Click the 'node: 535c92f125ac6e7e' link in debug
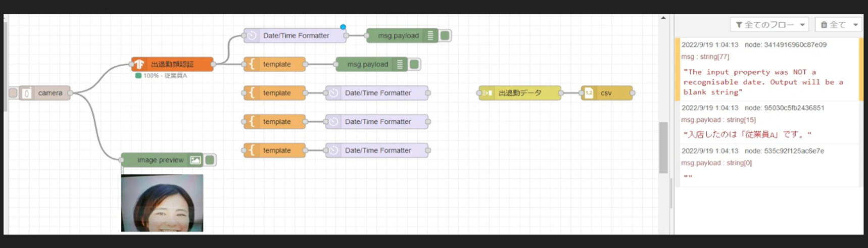868x248 pixels. (x=785, y=151)
